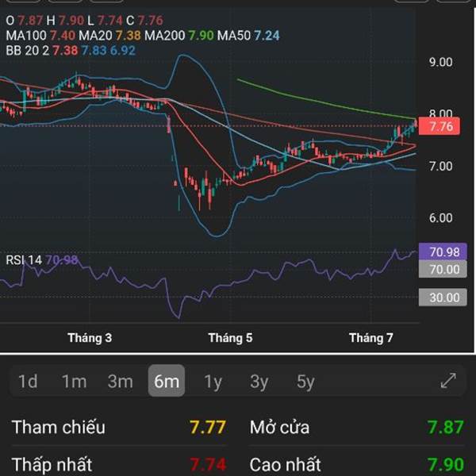Tap the RSI 14 indicator label
Viewport: 476px width, 476px height.
tap(24, 260)
